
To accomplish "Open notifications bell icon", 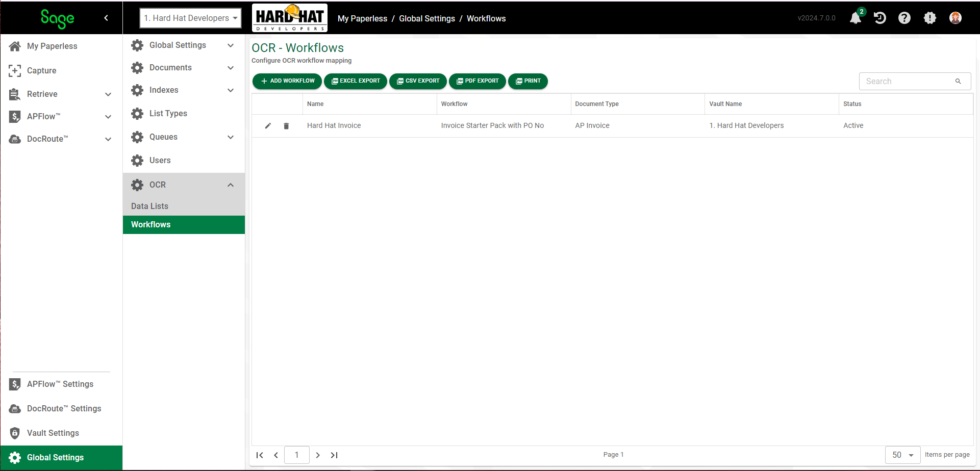I will 856,18.
